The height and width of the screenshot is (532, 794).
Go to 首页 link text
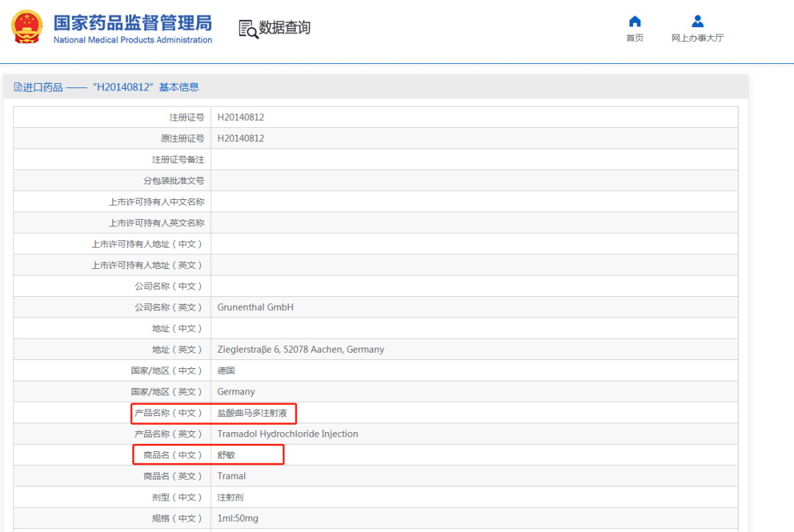pyautogui.click(x=634, y=38)
